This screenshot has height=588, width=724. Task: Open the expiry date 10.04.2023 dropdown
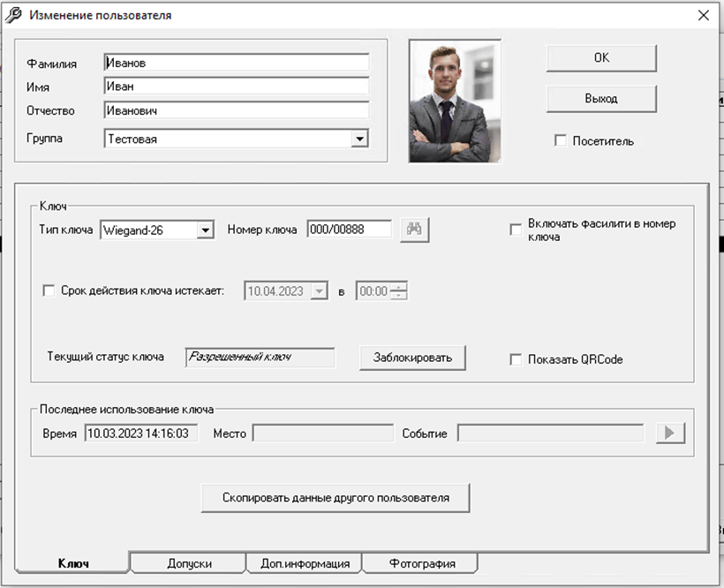coord(320,291)
